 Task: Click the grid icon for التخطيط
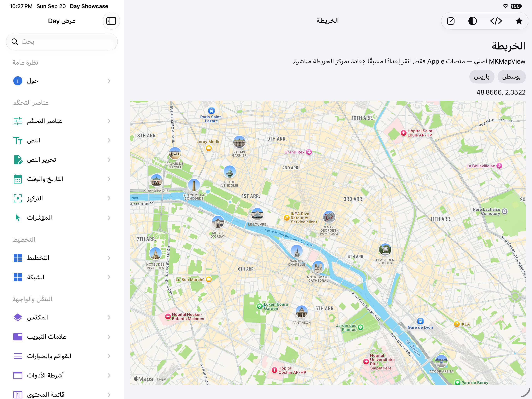18,258
